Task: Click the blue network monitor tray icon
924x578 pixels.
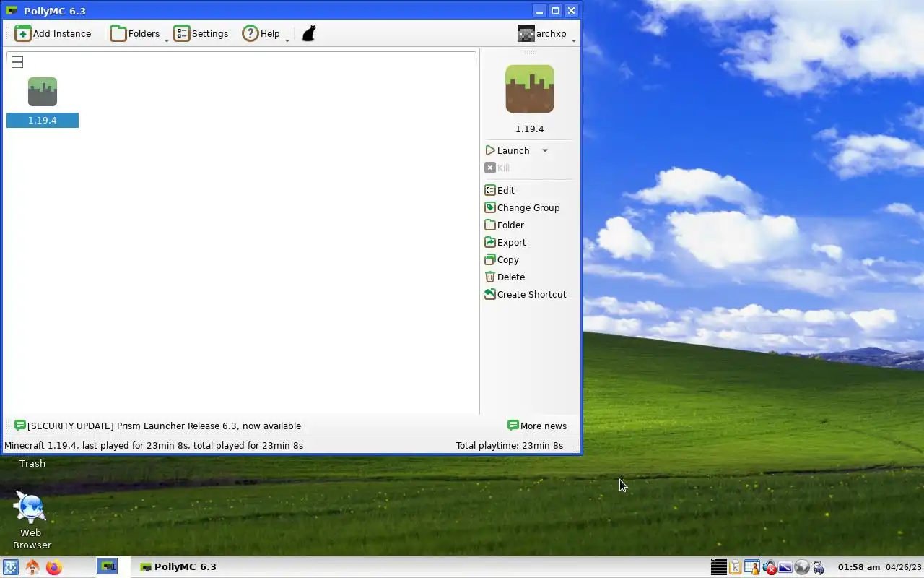Action: click(785, 567)
